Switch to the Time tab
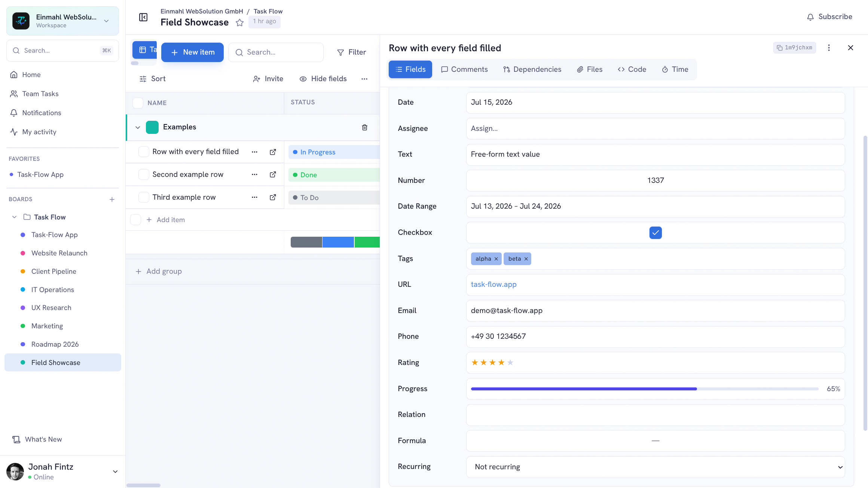This screenshot has height=488, width=868. click(675, 70)
